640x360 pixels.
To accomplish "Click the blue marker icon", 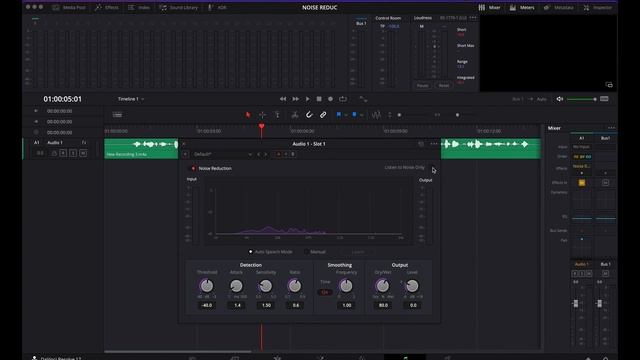I will (x=354, y=115).
